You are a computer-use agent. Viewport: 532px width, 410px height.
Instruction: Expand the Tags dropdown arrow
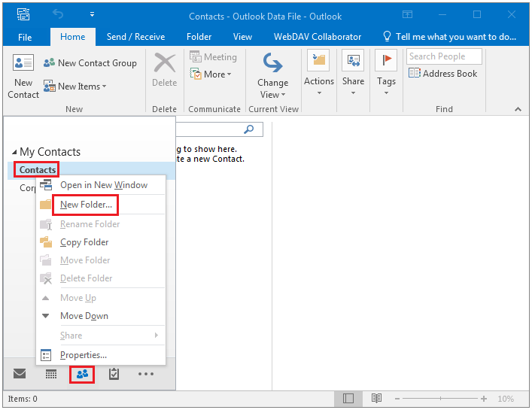click(x=386, y=93)
